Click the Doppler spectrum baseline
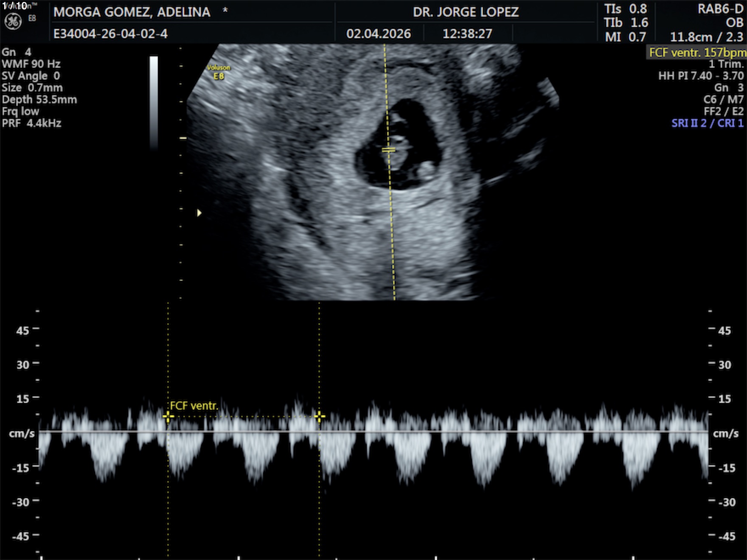This screenshot has width=747, height=560. click(373, 431)
